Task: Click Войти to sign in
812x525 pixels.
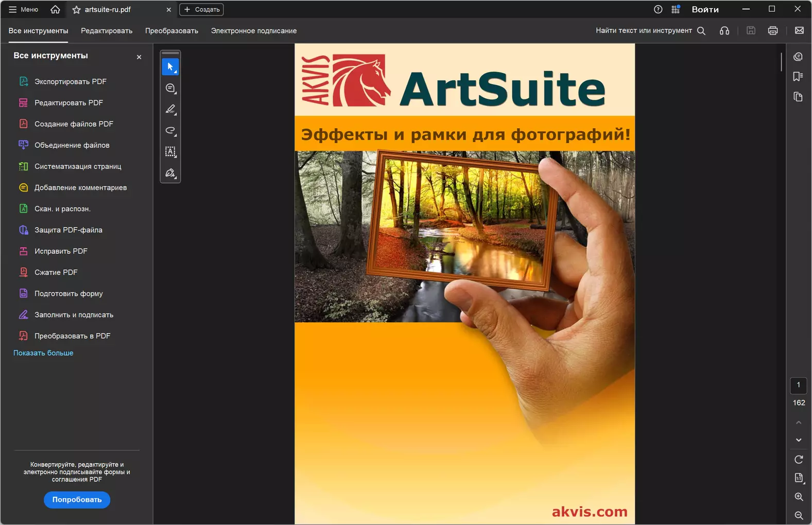Action: point(705,9)
